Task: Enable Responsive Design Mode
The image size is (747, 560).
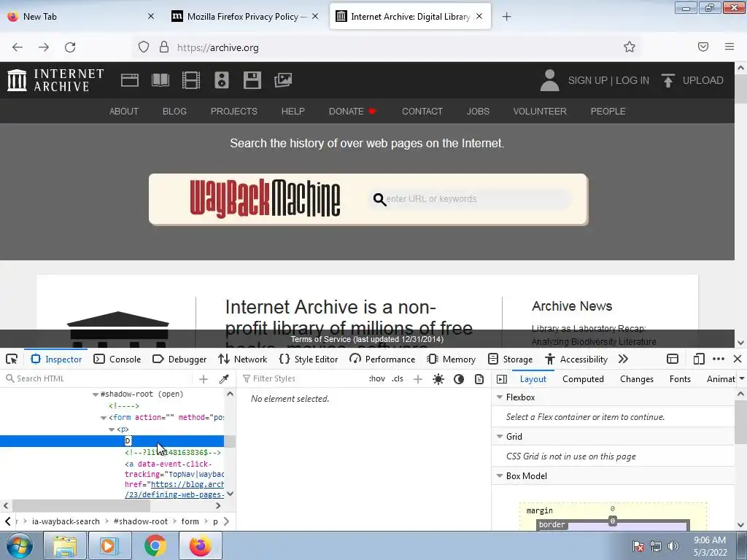Action: [699, 359]
